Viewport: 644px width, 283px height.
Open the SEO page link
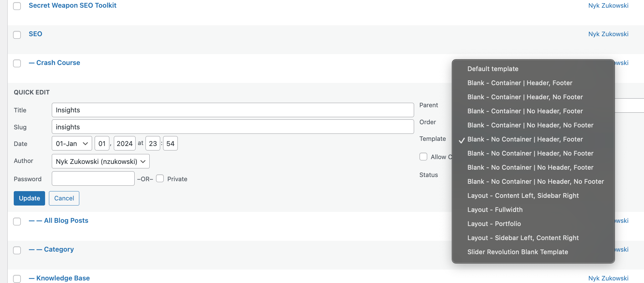pyautogui.click(x=35, y=34)
